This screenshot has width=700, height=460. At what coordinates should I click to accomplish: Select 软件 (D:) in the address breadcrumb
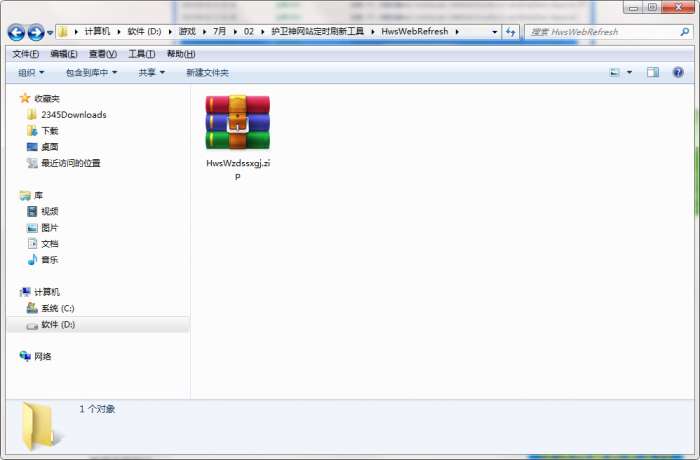pyautogui.click(x=144, y=31)
